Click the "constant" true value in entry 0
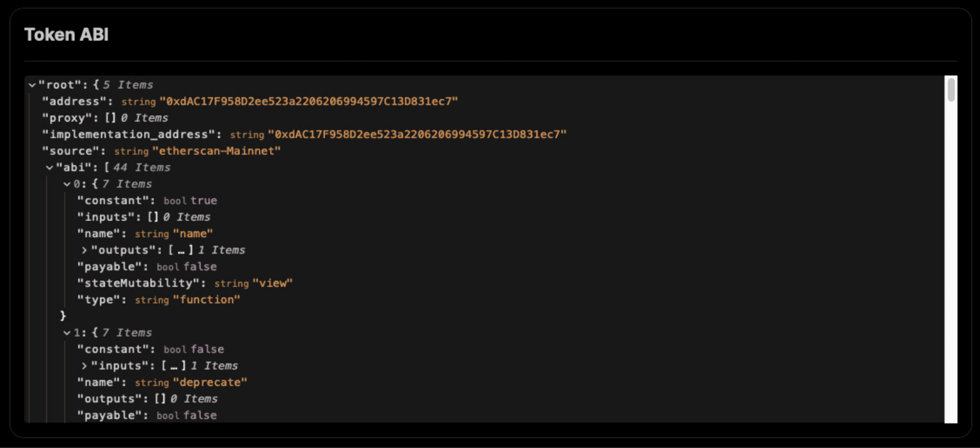 204,201
